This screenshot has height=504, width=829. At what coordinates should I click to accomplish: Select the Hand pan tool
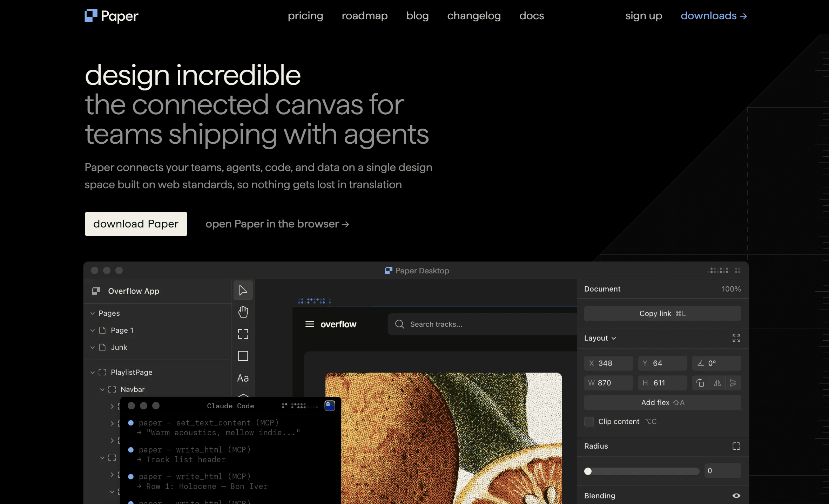coord(243,312)
